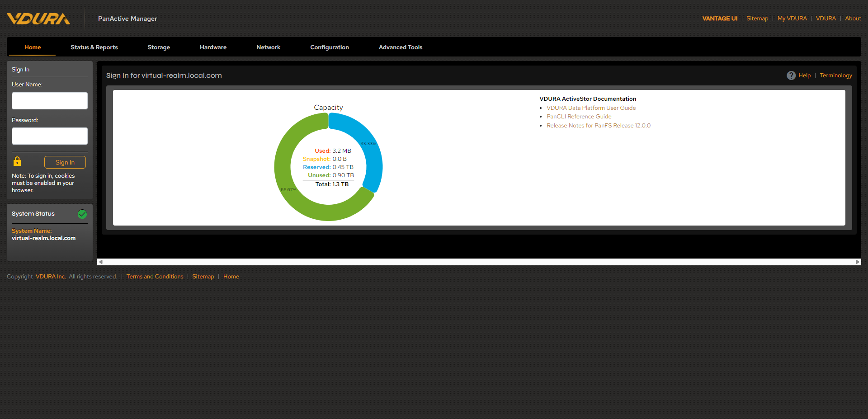
Task: Click the 'Used: 3.2 MB' value
Action: (333, 151)
